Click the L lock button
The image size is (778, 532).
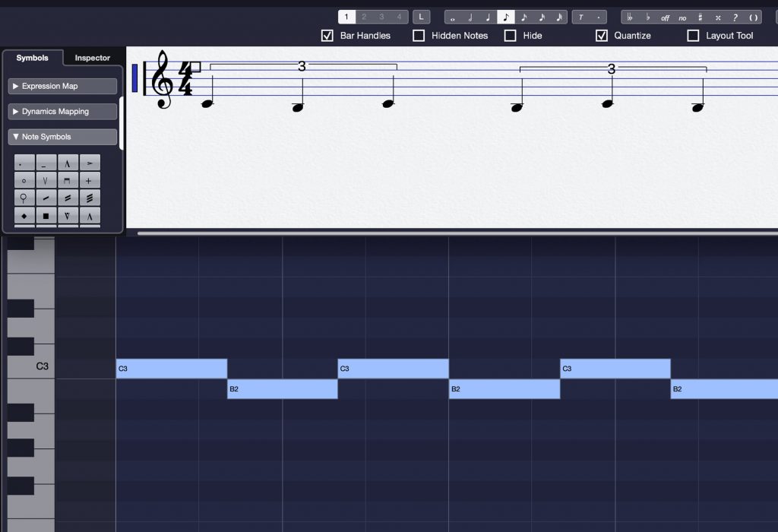coord(422,15)
